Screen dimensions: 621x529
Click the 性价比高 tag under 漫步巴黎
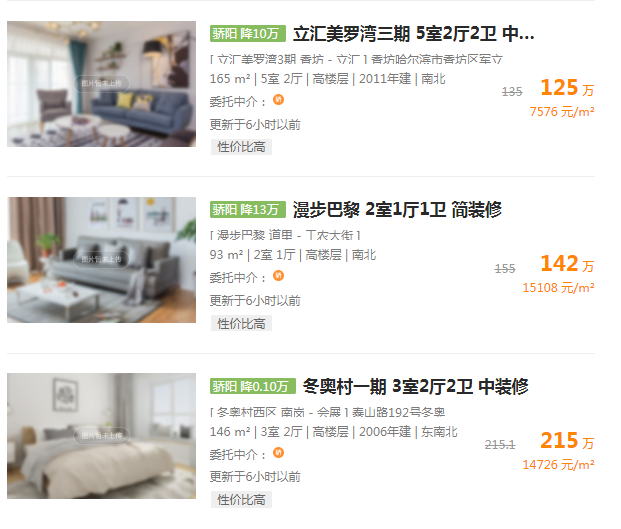click(241, 323)
